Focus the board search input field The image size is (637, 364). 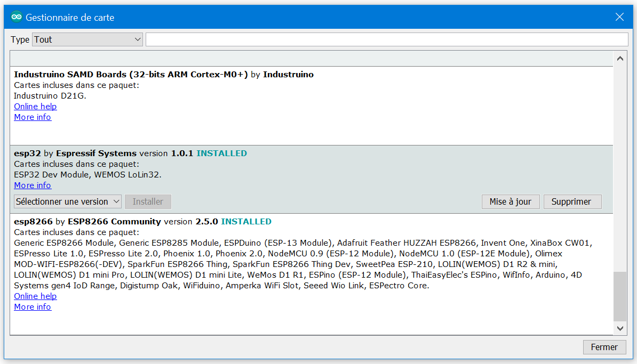(x=387, y=39)
